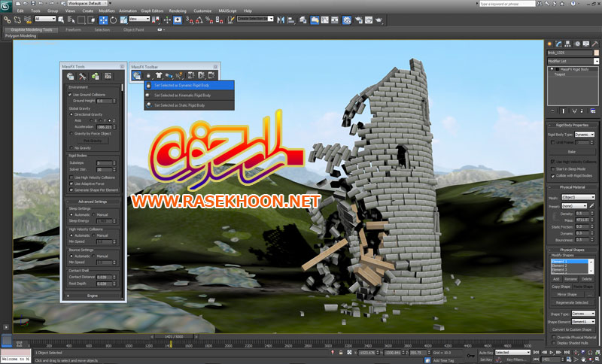Click the Ragdoll icon in MassFX Toolbar
Screen dimensions: 602x364
pos(178,75)
